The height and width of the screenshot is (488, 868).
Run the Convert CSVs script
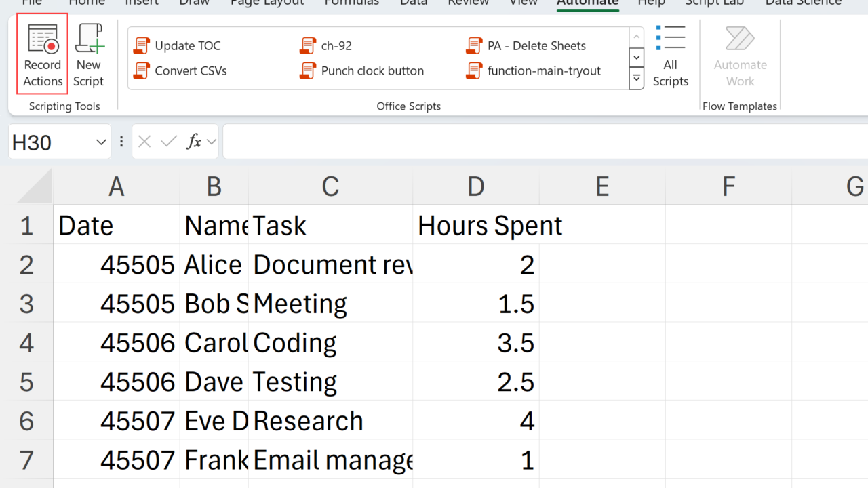tap(180, 70)
